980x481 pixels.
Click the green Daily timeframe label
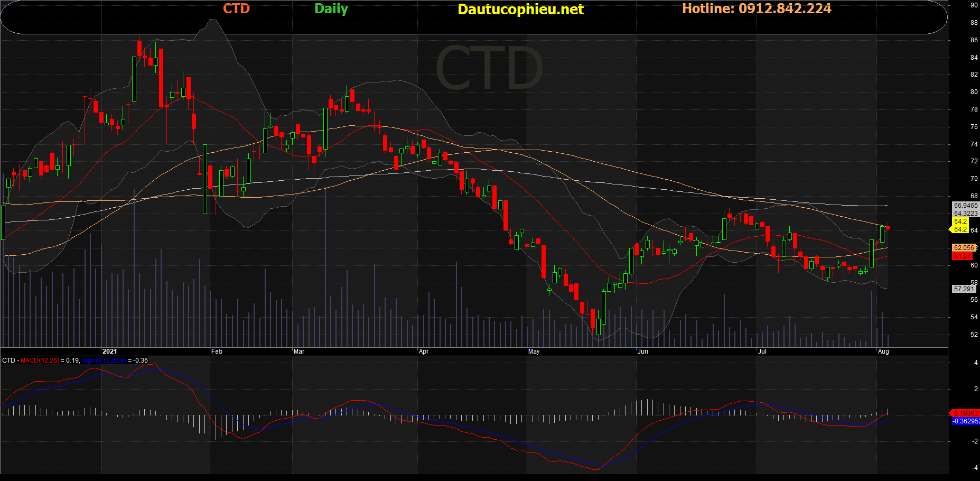tap(331, 9)
